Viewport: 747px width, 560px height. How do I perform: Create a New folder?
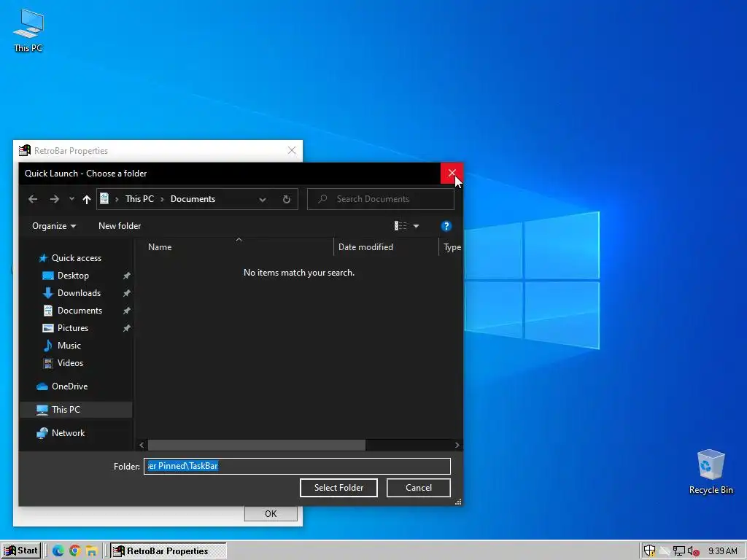pos(120,226)
